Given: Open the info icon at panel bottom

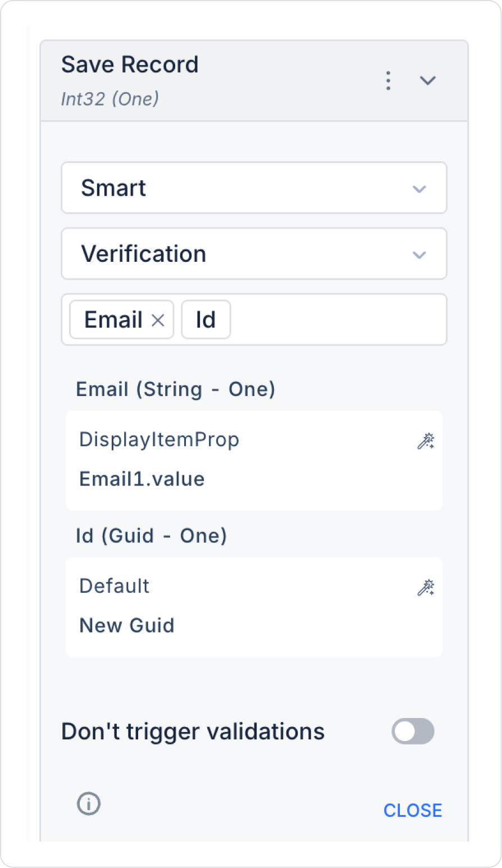Looking at the screenshot, I should tap(89, 804).
